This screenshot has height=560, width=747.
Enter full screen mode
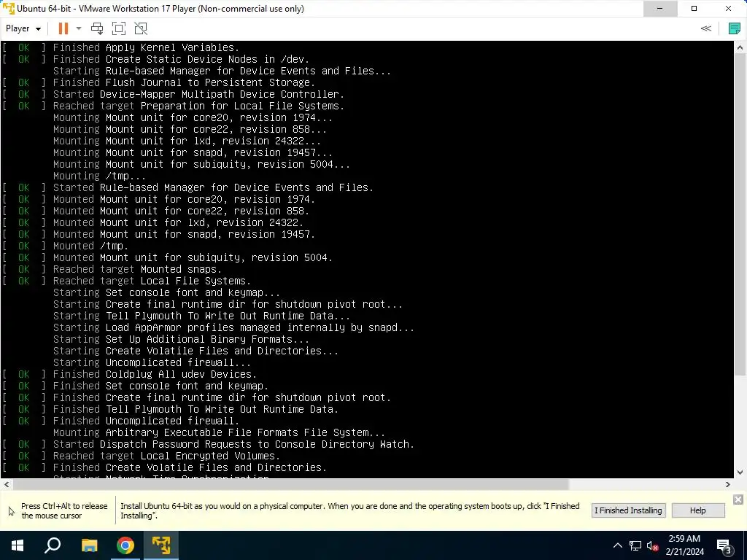pyautogui.click(x=119, y=28)
